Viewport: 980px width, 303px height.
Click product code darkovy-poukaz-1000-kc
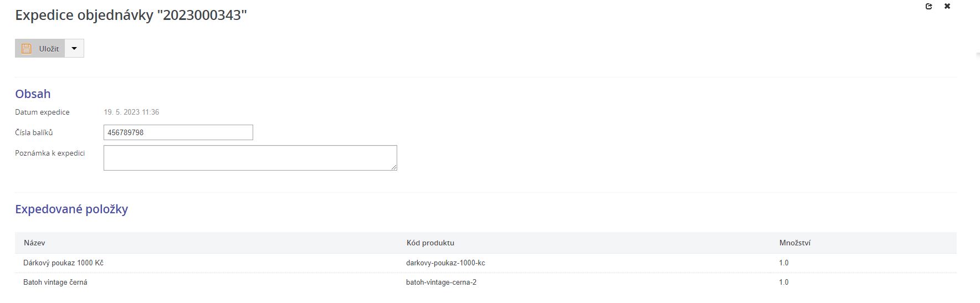(x=445, y=263)
